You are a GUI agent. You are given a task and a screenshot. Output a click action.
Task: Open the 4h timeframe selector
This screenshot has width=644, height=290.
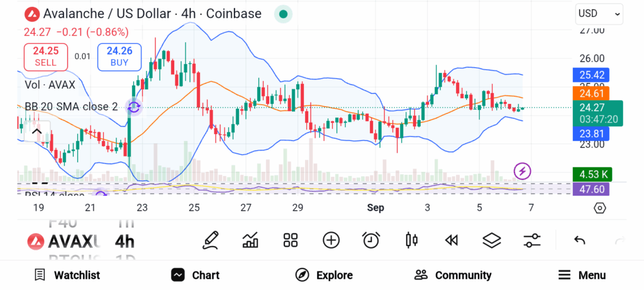pos(125,242)
